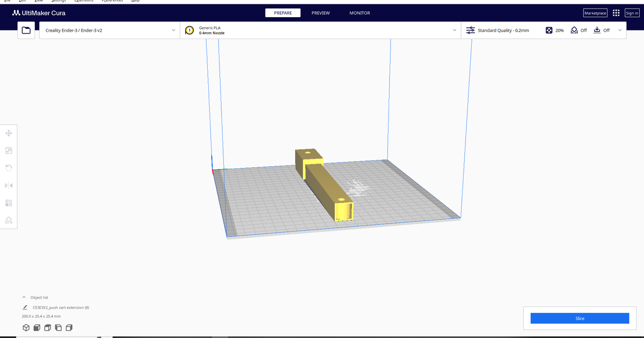The width and height of the screenshot is (644, 338).
Task: Expand the Generic PLA material dropdown arrow
Action: click(x=455, y=30)
